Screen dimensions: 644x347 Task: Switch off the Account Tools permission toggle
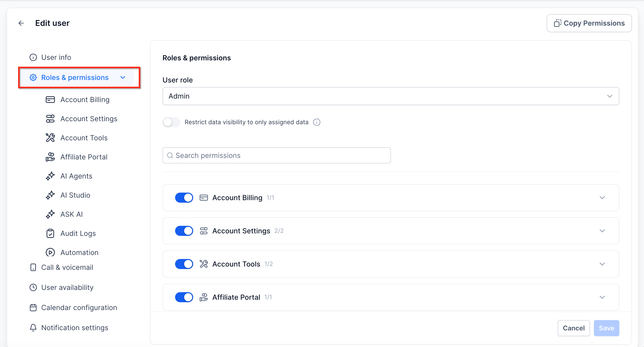tap(184, 264)
